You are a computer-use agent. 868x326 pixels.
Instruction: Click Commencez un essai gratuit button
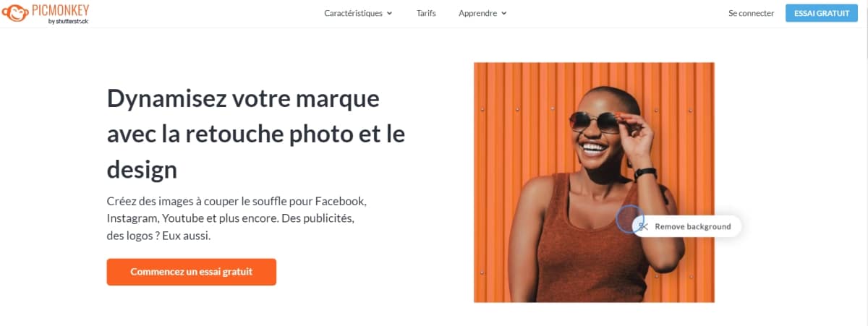click(192, 272)
